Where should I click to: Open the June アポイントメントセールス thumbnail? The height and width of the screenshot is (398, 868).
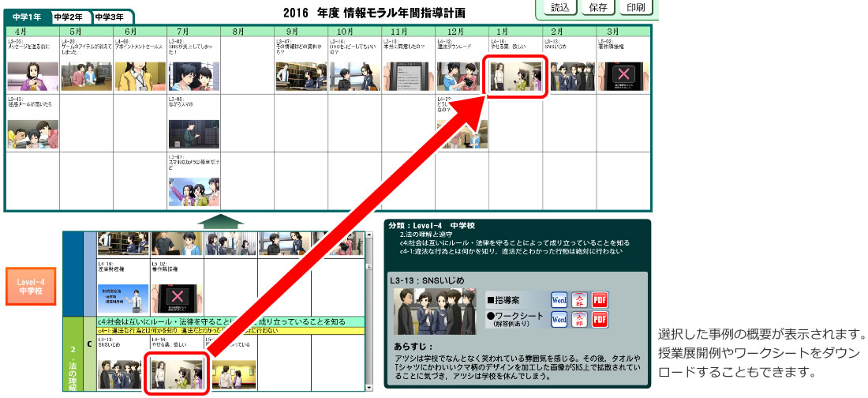pyautogui.click(x=140, y=77)
